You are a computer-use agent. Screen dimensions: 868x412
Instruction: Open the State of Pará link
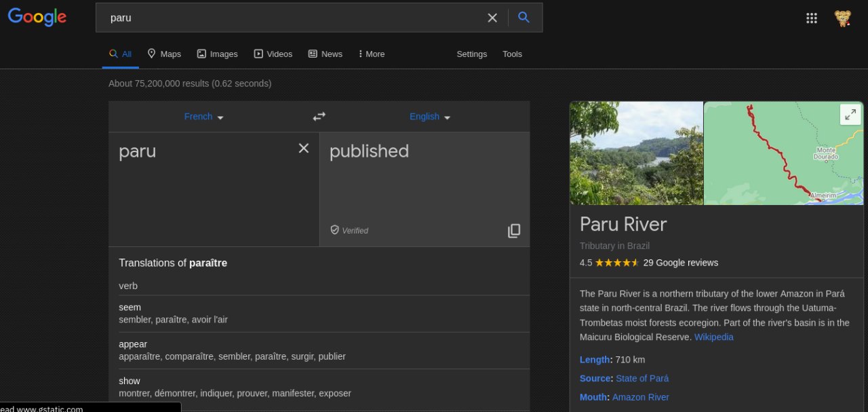pos(642,379)
